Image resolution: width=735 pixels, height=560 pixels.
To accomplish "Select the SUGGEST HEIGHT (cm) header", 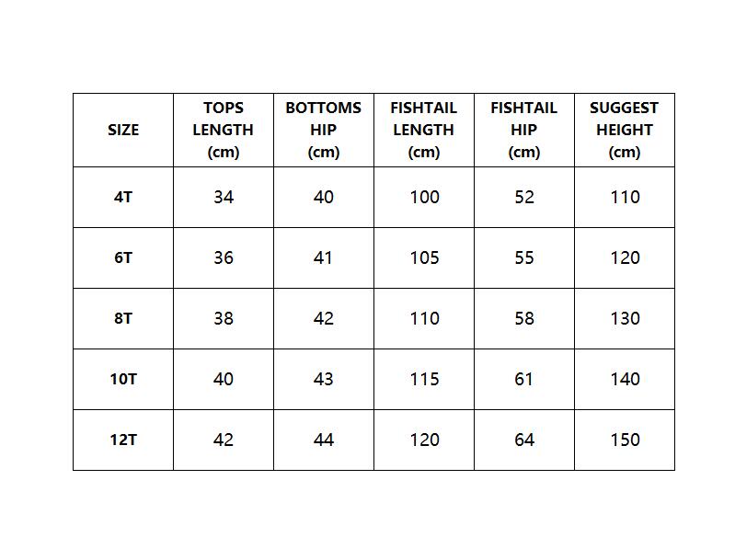I will click(625, 130).
